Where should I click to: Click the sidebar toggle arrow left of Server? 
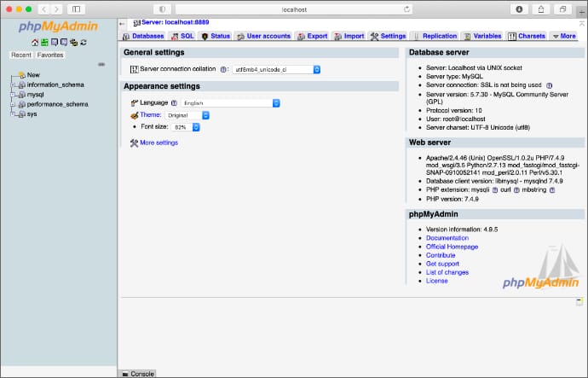click(124, 22)
